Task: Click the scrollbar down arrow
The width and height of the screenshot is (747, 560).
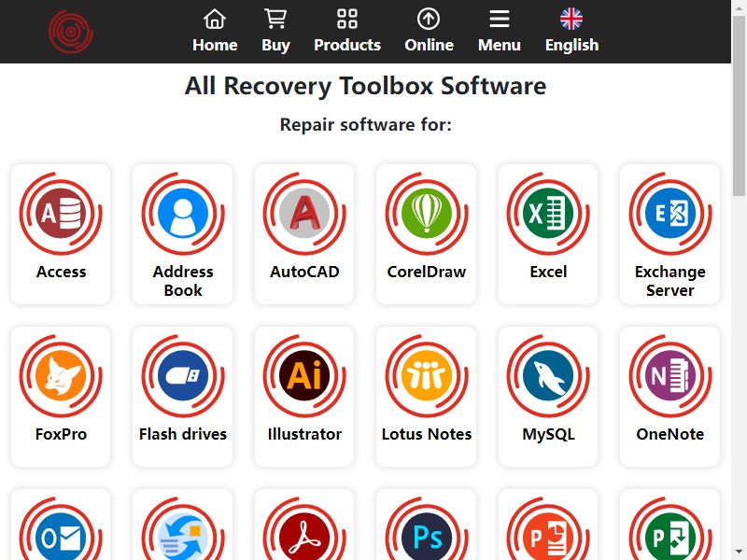Action: pyautogui.click(x=739, y=552)
